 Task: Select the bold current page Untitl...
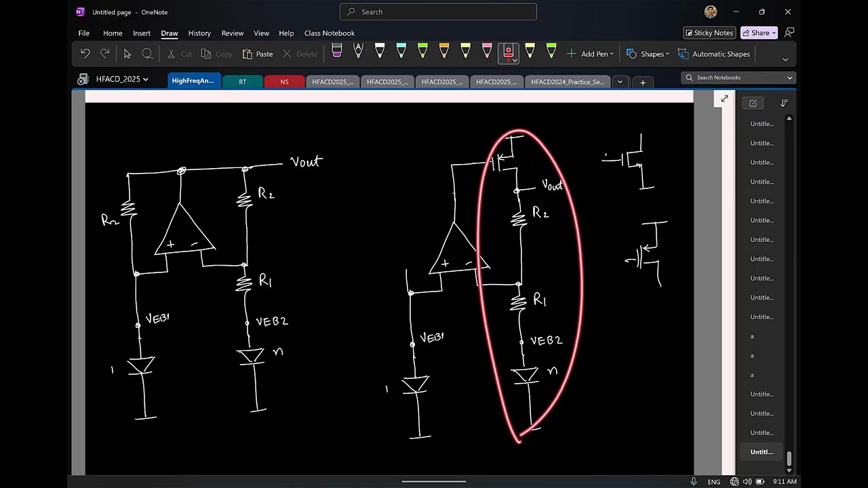click(x=762, y=452)
